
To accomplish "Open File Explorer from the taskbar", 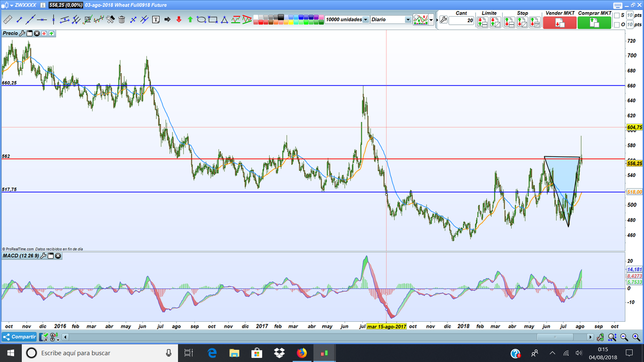I will click(x=234, y=353).
